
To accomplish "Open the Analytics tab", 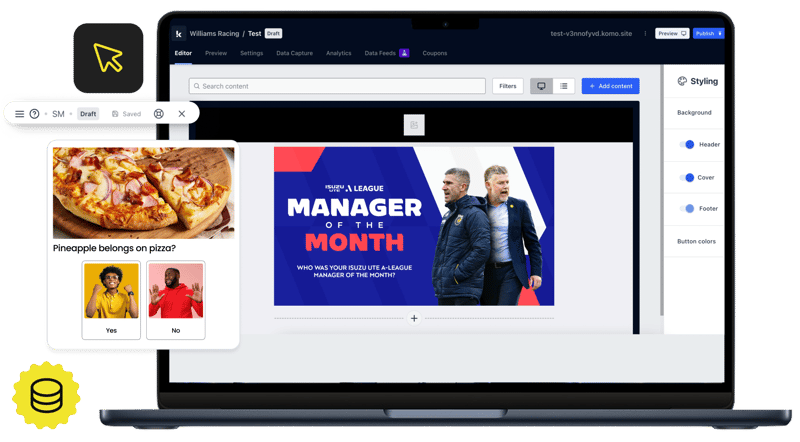I will point(339,53).
